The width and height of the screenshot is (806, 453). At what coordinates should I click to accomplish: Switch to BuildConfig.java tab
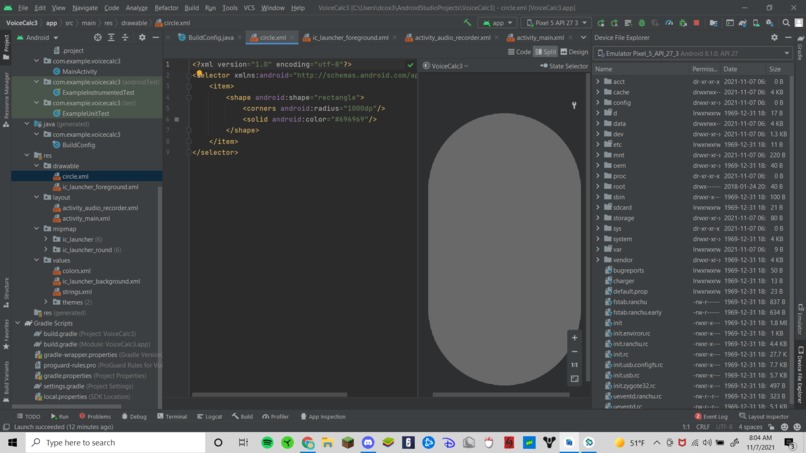[x=210, y=38]
